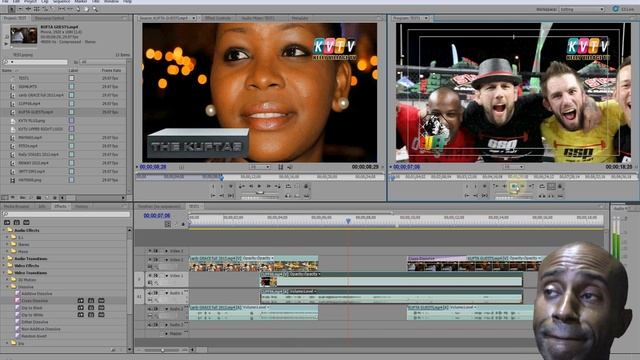Open the Program monitor zoom level dropdown
The height and width of the screenshot is (360, 640).
pos(513,167)
